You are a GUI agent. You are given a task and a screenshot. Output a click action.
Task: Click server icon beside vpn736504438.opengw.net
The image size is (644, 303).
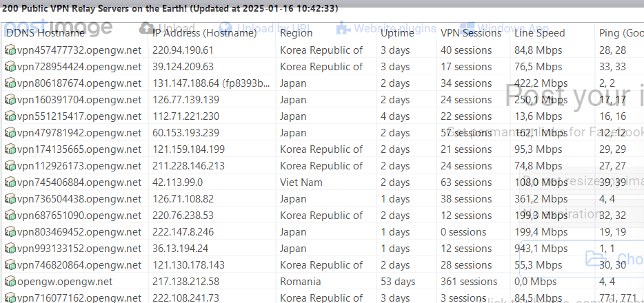[10, 199]
